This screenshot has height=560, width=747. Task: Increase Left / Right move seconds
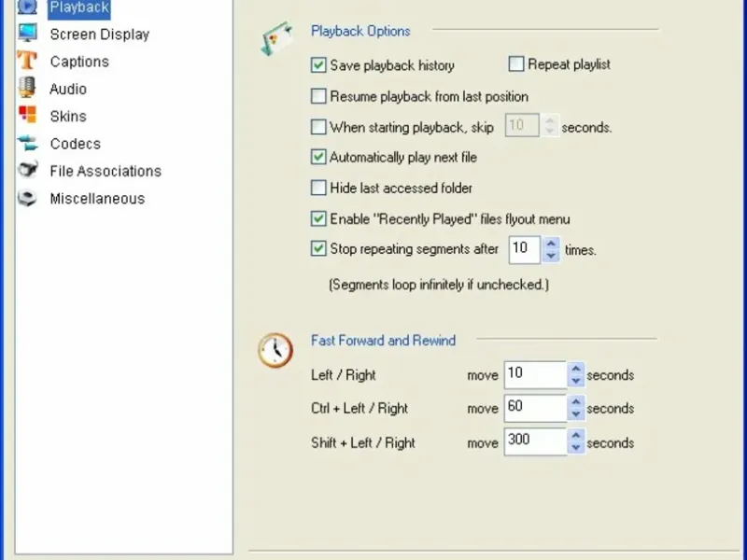(x=576, y=369)
